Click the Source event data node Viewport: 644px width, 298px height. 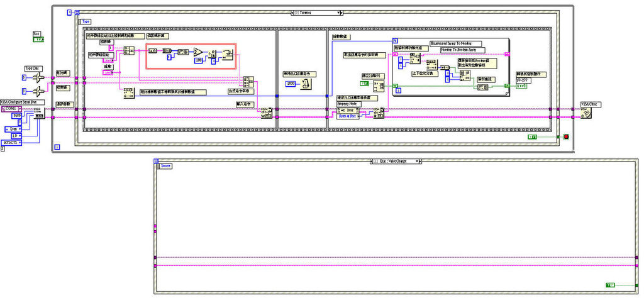coord(165,166)
